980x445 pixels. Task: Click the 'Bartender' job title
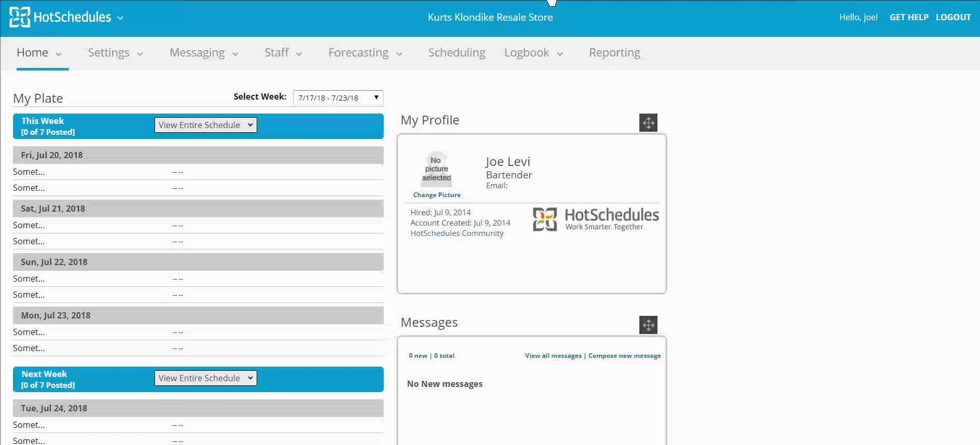pyautogui.click(x=509, y=175)
